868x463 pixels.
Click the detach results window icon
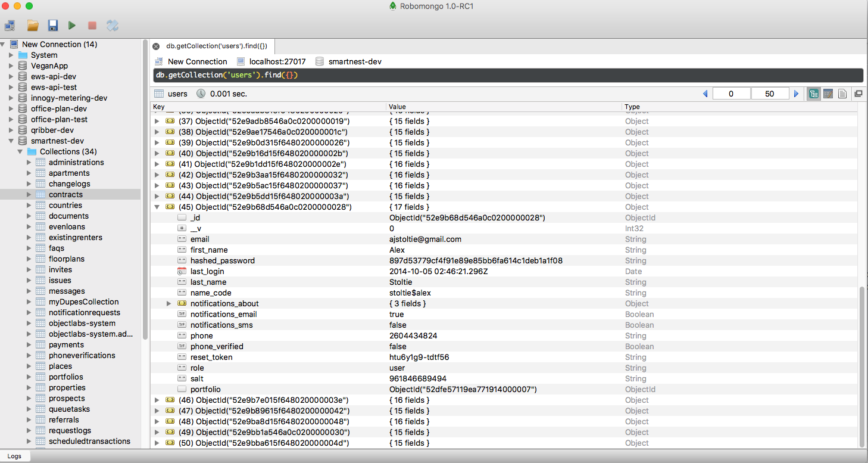click(x=858, y=94)
